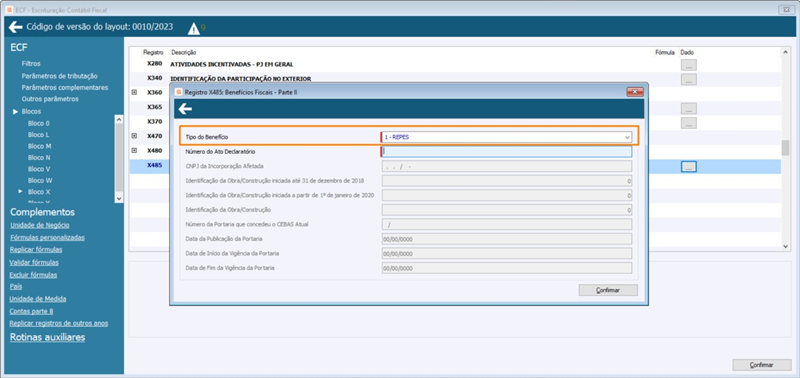Open the Rotinas auxiliares section

click(47, 337)
